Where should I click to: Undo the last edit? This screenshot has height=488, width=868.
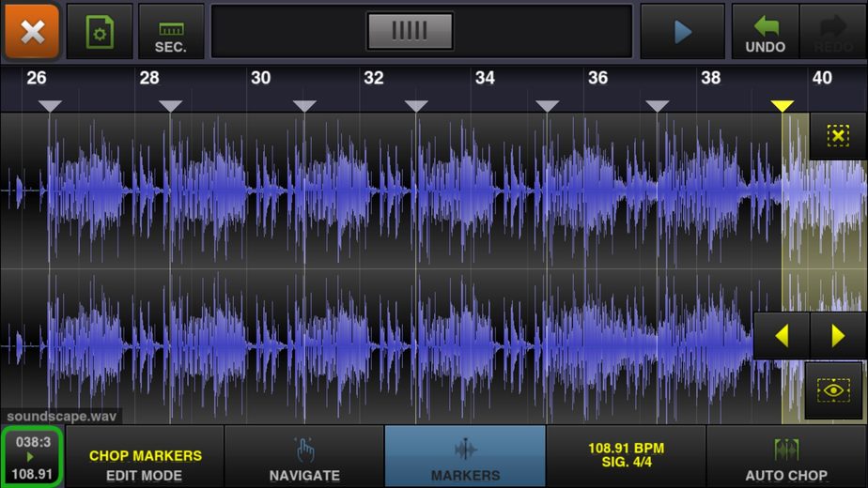coord(765,32)
